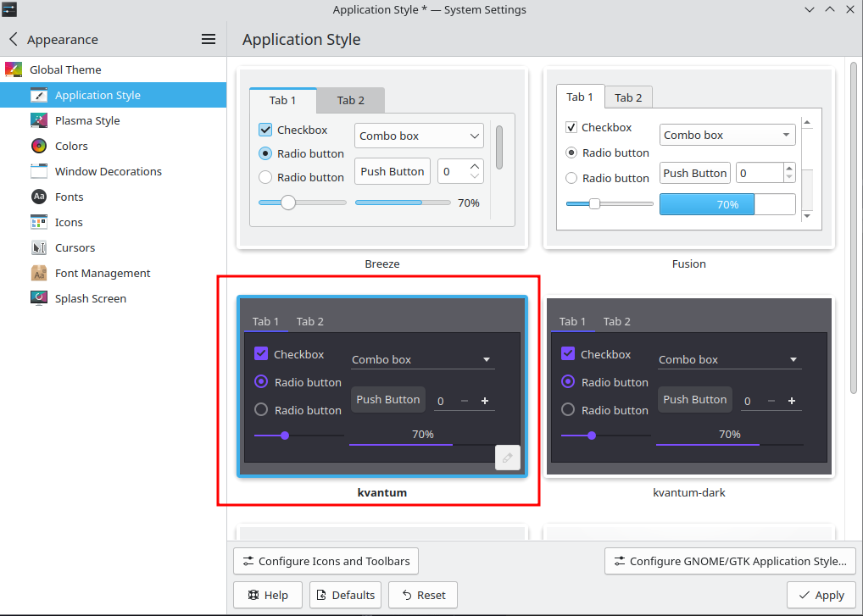Select the kvantum-dark style thumbnail
Viewport: 863px width, 616px height.
coord(689,386)
